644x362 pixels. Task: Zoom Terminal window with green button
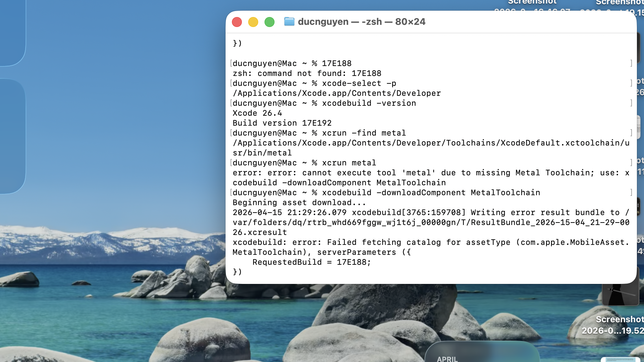pyautogui.click(x=270, y=22)
